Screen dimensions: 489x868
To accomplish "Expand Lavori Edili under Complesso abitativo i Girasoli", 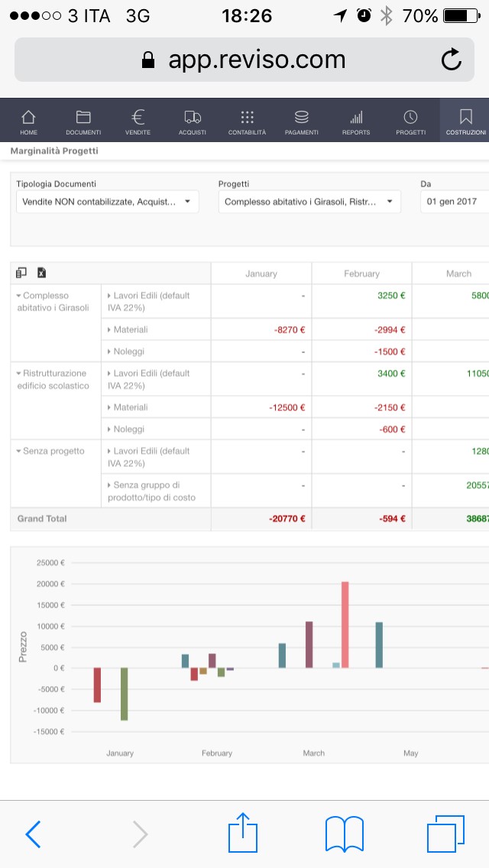I will click(x=110, y=296).
